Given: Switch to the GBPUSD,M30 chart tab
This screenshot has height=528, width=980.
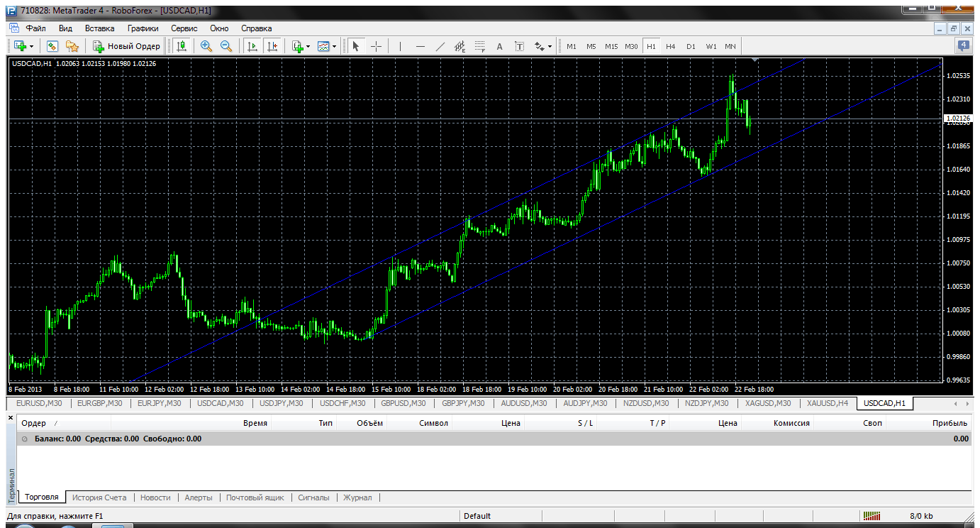Looking at the screenshot, I should coord(403,403).
